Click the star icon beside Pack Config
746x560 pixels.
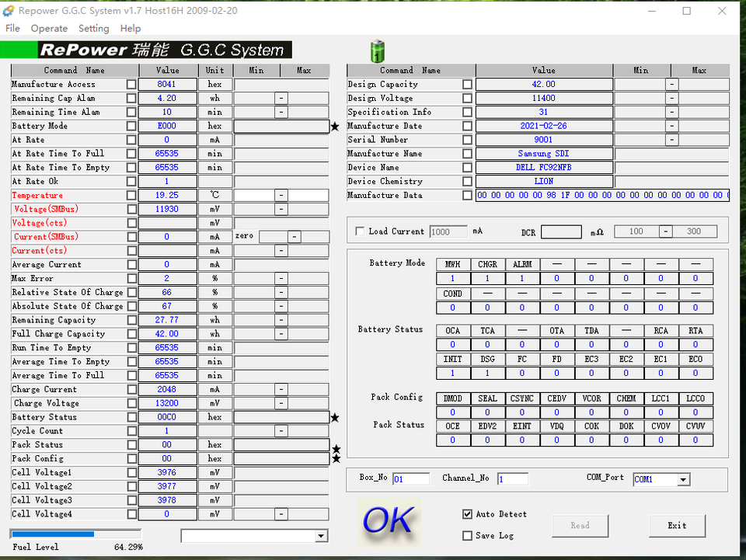(x=336, y=459)
